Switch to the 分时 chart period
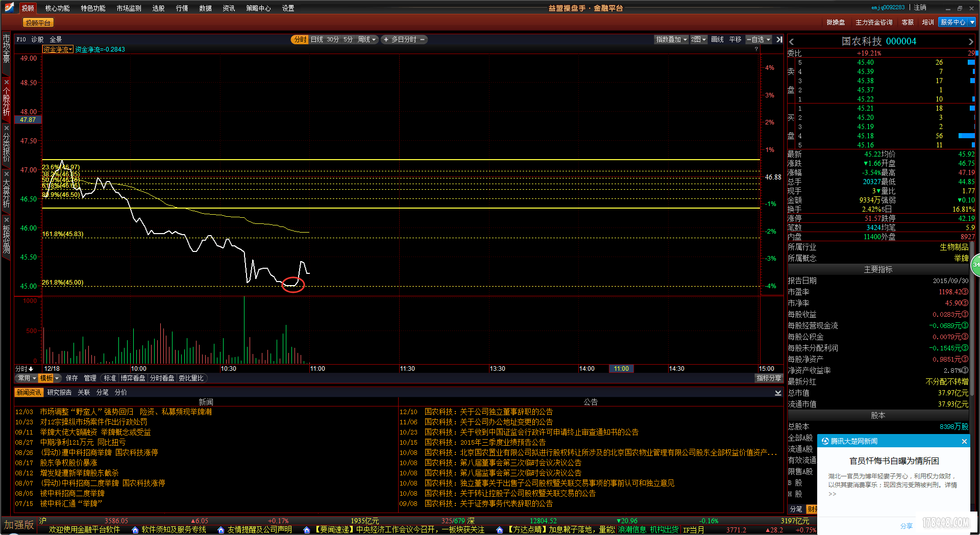Image resolution: width=980 pixels, height=535 pixels. click(300, 39)
